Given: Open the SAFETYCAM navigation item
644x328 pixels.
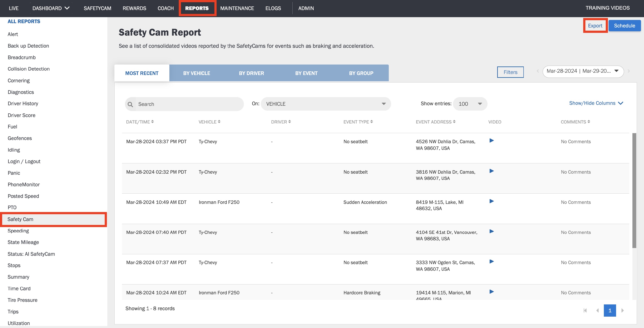Looking at the screenshot, I should pyautogui.click(x=97, y=8).
